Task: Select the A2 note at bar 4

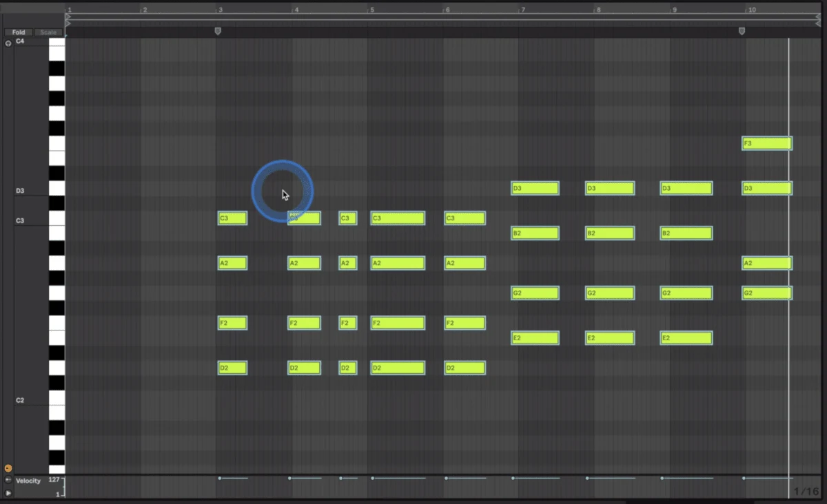Action: click(x=304, y=263)
